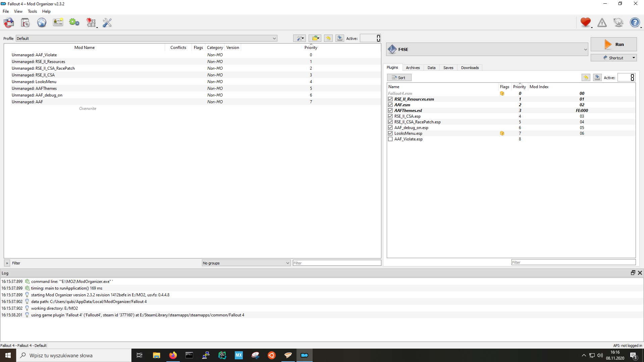The width and height of the screenshot is (644, 362).
Task: Select Unmanaged: LooksMenu mod row
Action: (192, 82)
